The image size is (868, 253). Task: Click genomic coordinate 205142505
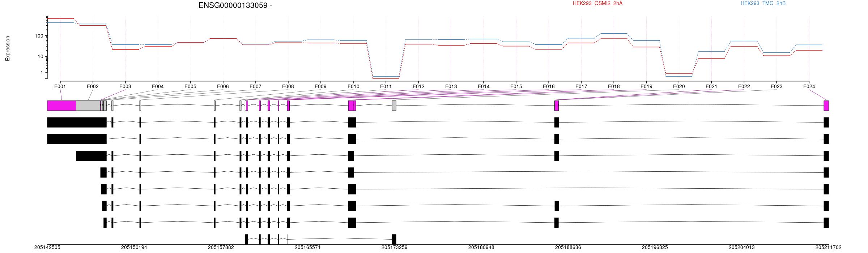click(47, 248)
